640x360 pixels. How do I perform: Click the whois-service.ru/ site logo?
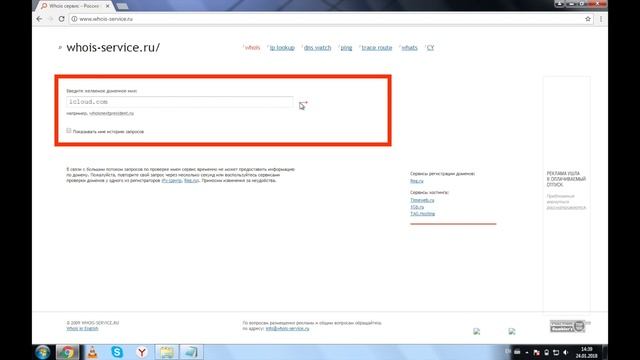click(x=113, y=47)
